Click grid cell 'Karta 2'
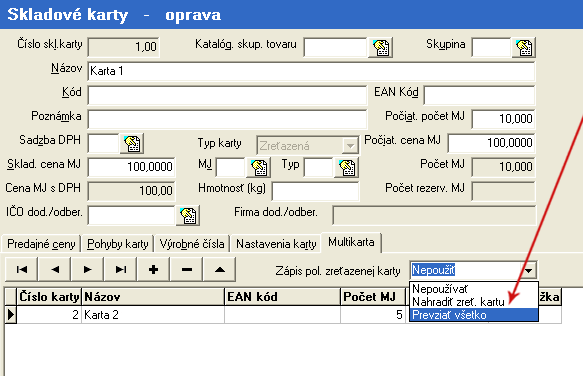This screenshot has height=376, width=583. [153, 315]
